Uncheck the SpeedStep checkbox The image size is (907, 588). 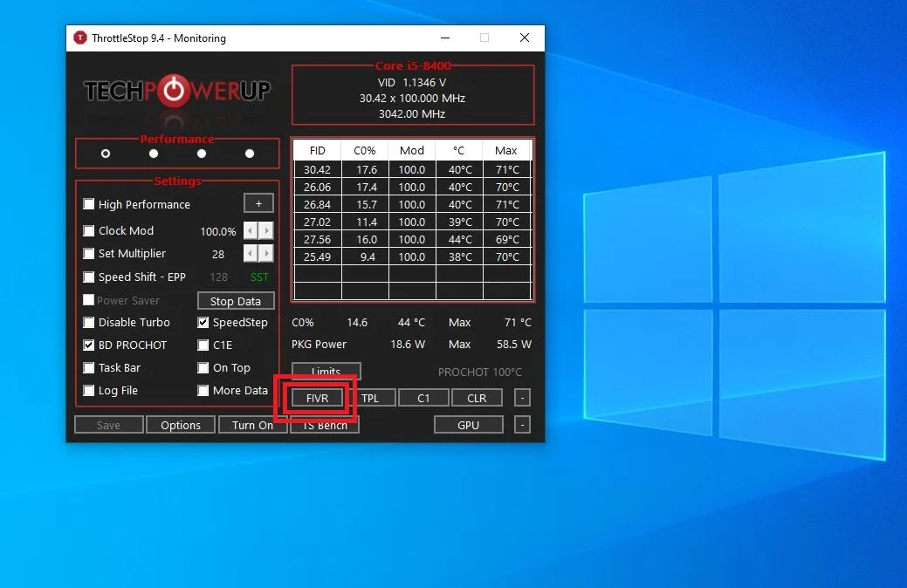(x=203, y=322)
